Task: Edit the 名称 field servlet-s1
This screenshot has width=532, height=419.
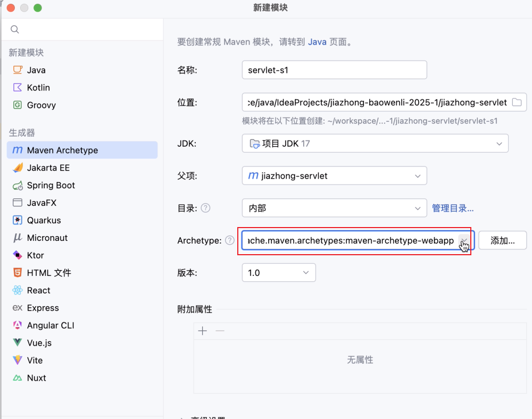Action: coord(334,70)
